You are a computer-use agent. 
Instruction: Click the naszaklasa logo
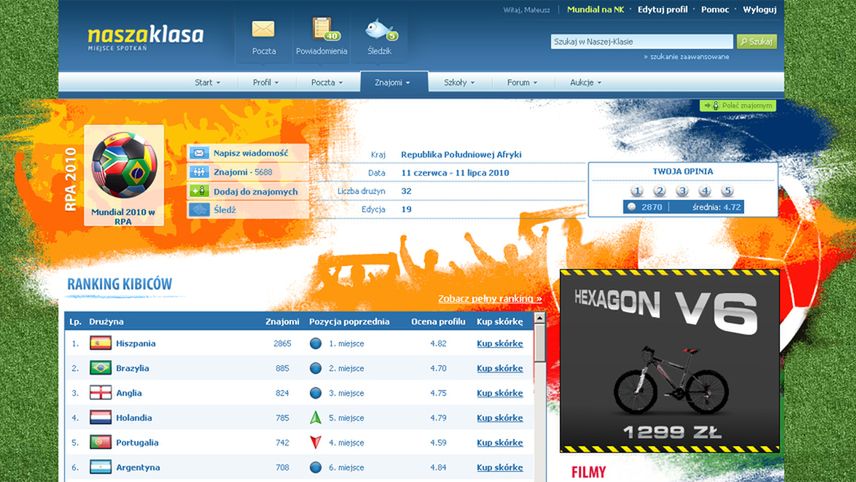pos(146,37)
